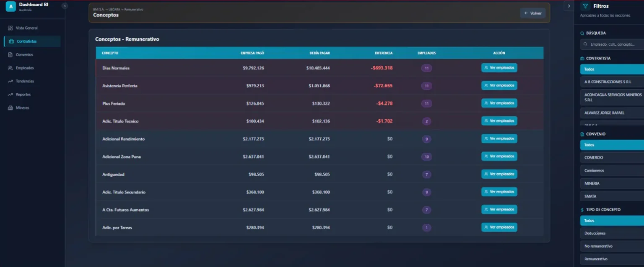Screen dimensions: 644x267
Task: Click the Vista General sidebar icon
Action: (10, 28)
